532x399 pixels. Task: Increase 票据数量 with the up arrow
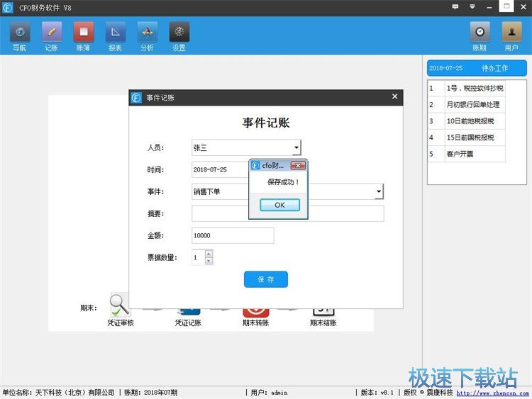[209, 254]
